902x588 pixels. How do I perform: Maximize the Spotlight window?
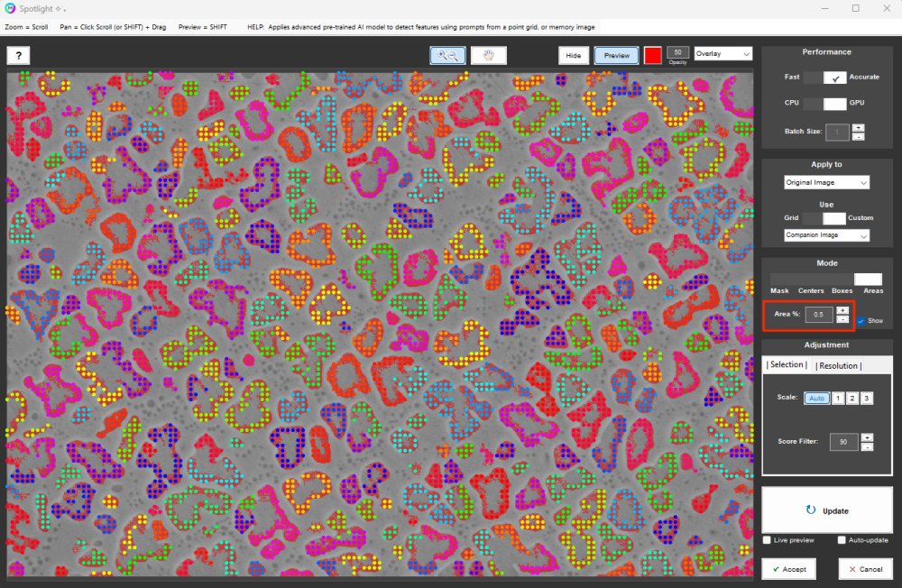point(855,9)
